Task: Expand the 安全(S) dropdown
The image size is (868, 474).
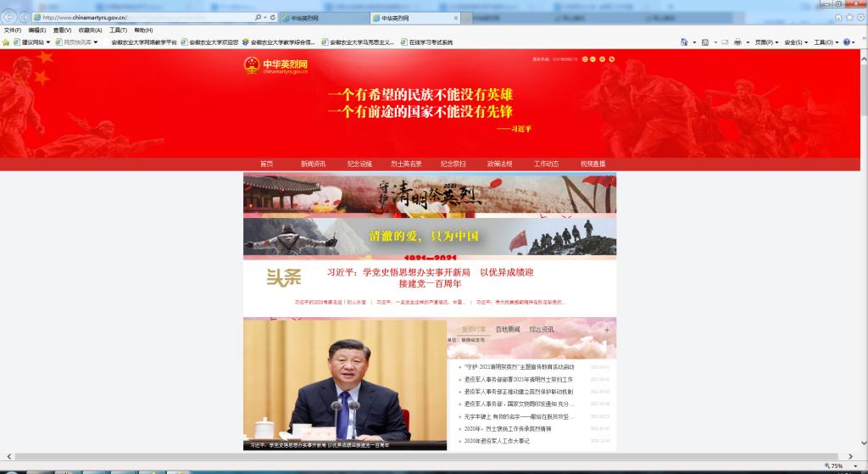Action: (x=795, y=42)
